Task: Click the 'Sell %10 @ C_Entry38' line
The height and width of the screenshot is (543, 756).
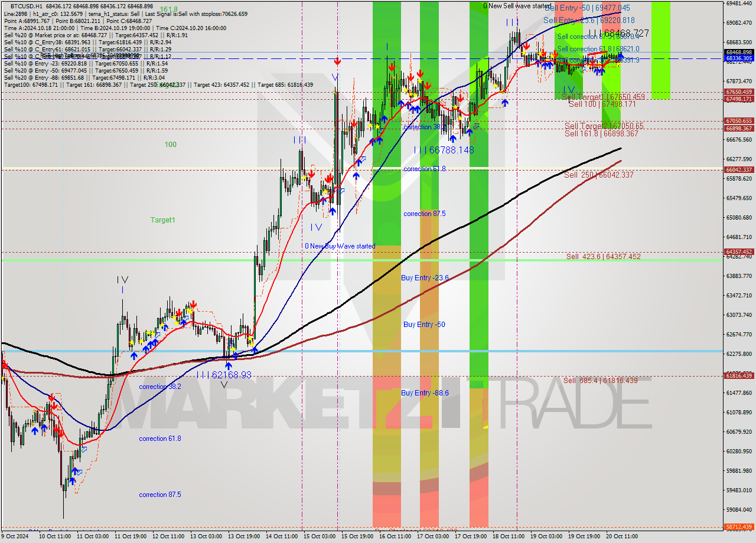Action: pyautogui.click(x=87, y=42)
